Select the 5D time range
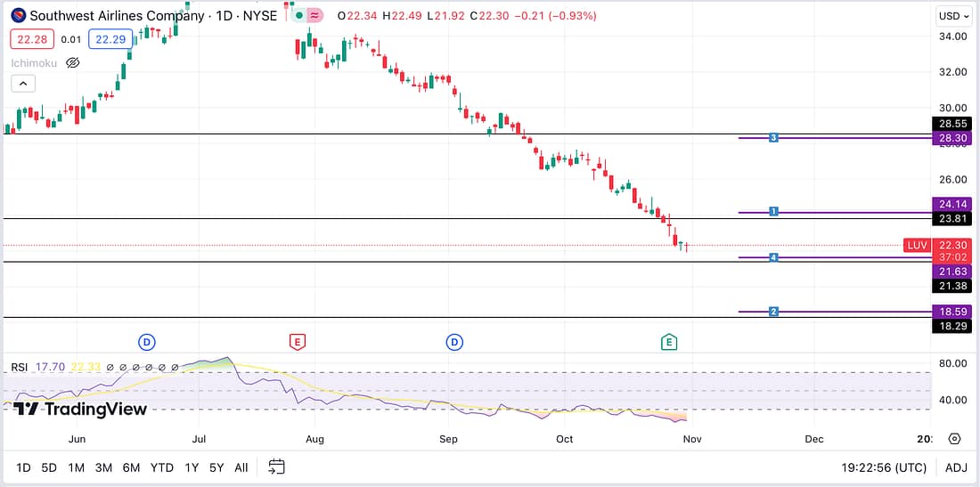The height and width of the screenshot is (487, 980). click(x=50, y=467)
